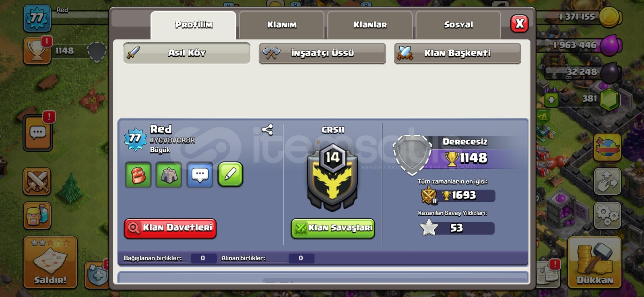Switch to the Klanlar tab
This screenshot has height=297, width=644.
point(370,25)
